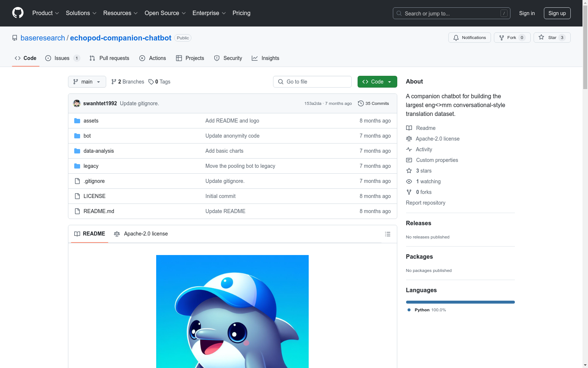Click the Code tab
Viewport: 588px width, 368px height.
26,58
